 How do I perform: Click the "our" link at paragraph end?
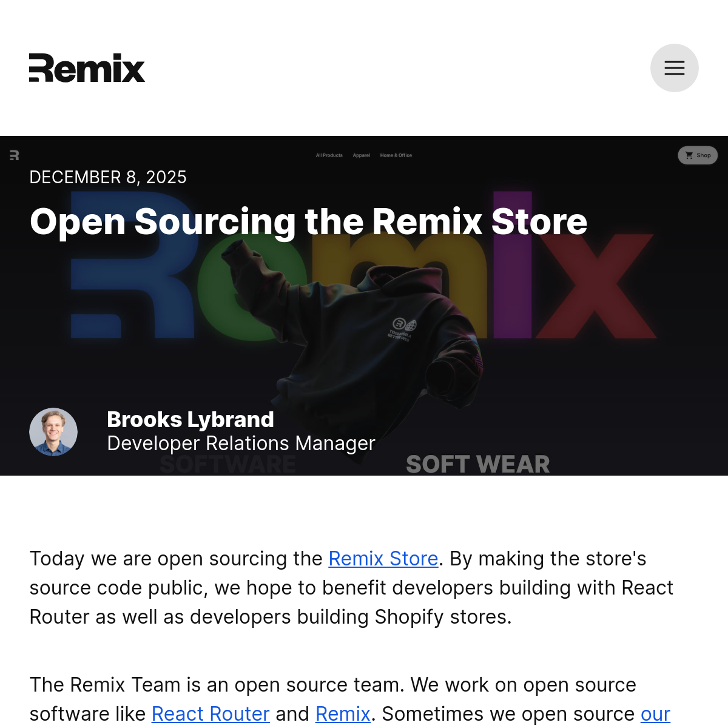pyautogui.click(x=655, y=714)
